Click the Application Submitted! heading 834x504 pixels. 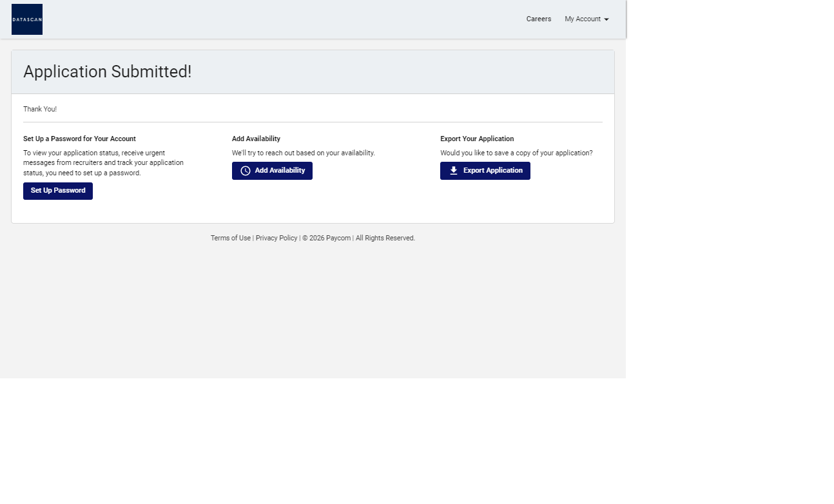click(x=108, y=72)
